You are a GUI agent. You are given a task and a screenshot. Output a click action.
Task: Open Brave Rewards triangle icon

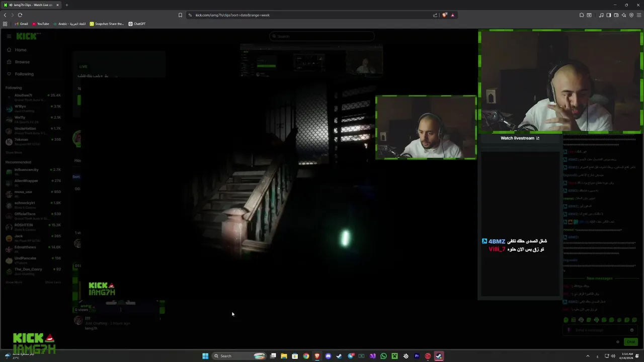tap(452, 15)
